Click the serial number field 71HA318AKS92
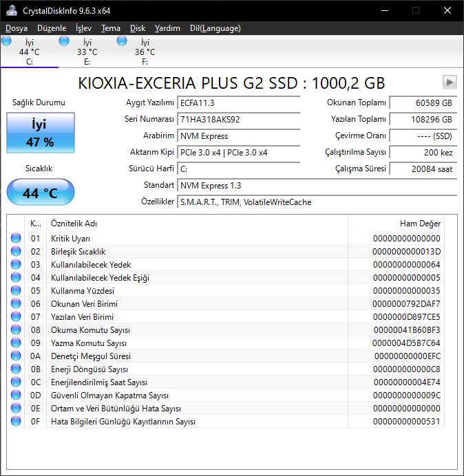Screen dimensions: 464x476 click(239, 119)
